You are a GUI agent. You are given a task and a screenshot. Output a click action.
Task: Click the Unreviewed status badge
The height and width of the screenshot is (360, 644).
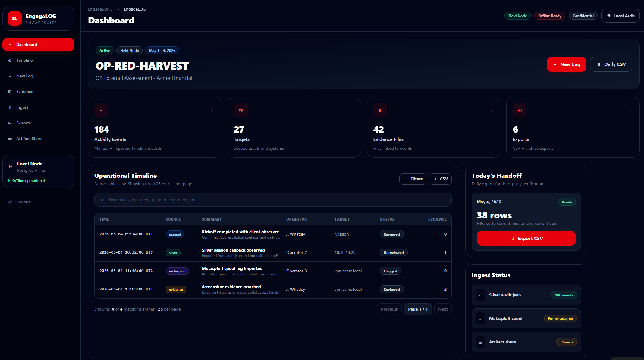(x=393, y=252)
